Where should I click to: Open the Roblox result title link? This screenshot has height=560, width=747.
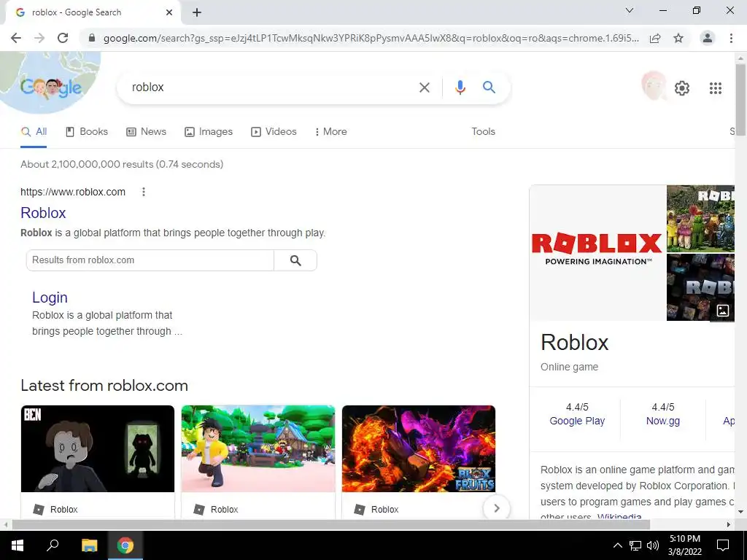43,213
